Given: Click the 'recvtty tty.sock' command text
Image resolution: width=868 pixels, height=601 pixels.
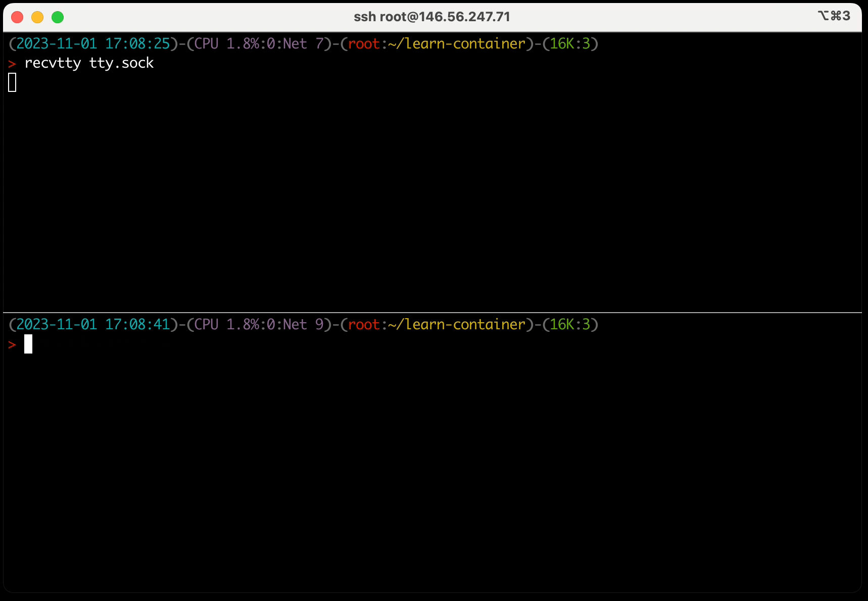Looking at the screenshot, I should (x=89, y=63).
